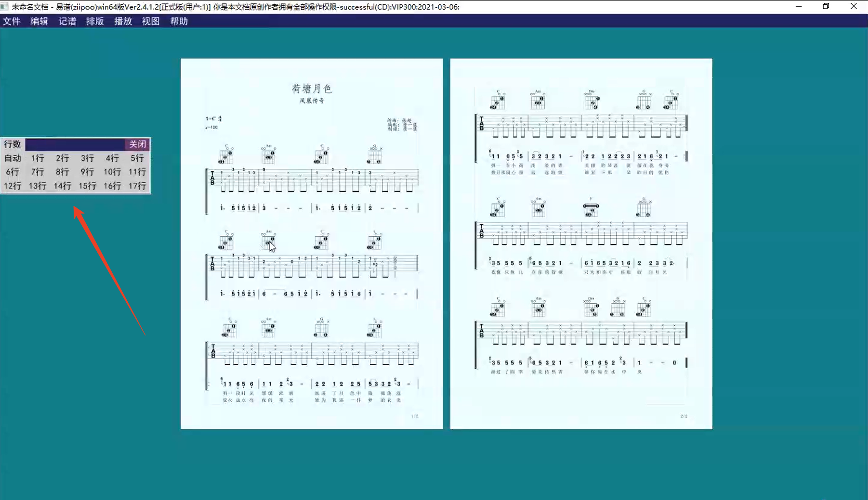Select the second score page thumbnail
The width and height of the screenshot is (868, 500).
click(581, 244)
